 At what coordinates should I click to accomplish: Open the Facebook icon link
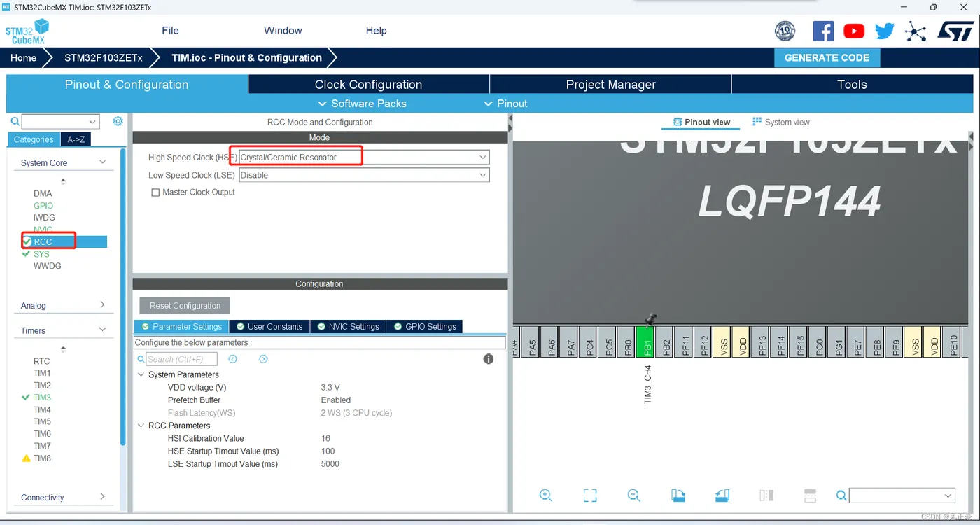[x=823, y=31]
